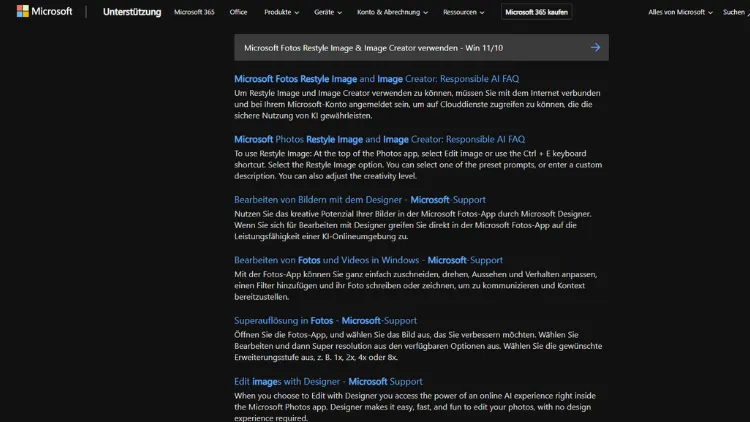Open Bearbeiten von Fotos und Videos result
750x422 pixels.
[368, 260]
